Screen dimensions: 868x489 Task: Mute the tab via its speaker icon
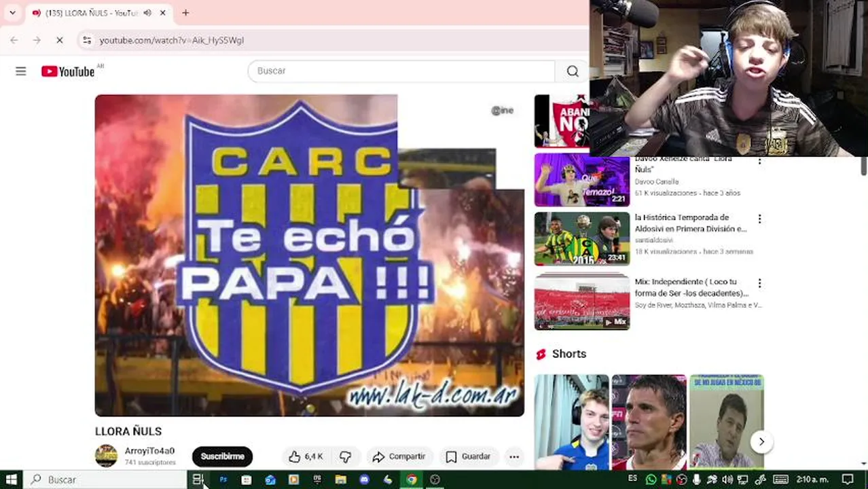(148, 12)
